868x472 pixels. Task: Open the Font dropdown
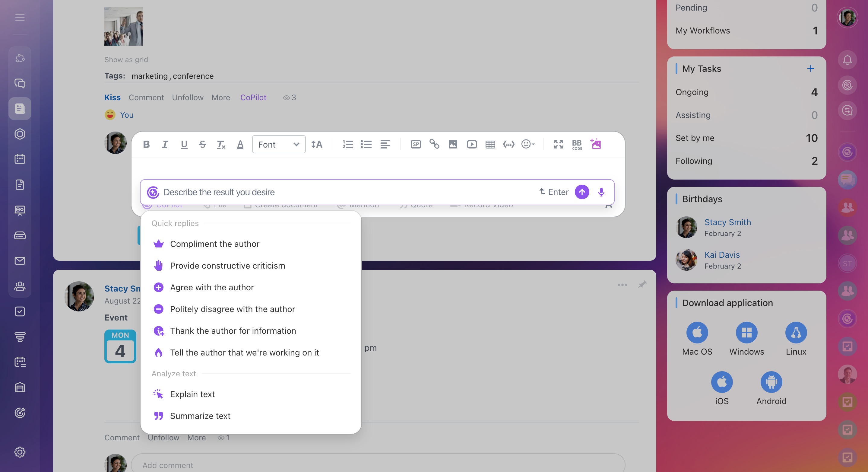click(x=279, y=144)
